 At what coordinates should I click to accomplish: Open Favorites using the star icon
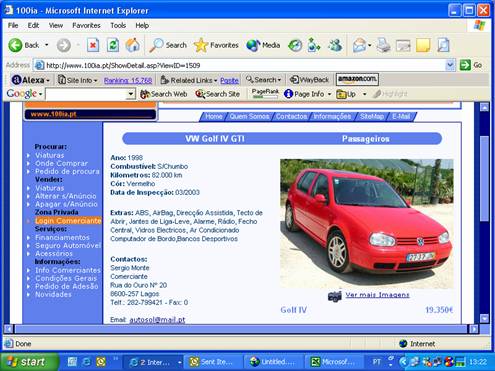click(216, 45)
